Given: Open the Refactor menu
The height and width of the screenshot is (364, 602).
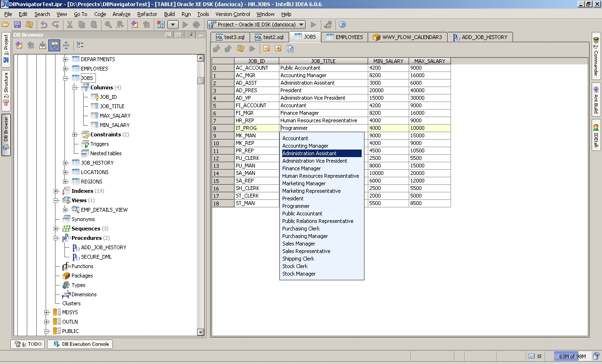Looking at the screenshot, I should [x=147, y=14].
